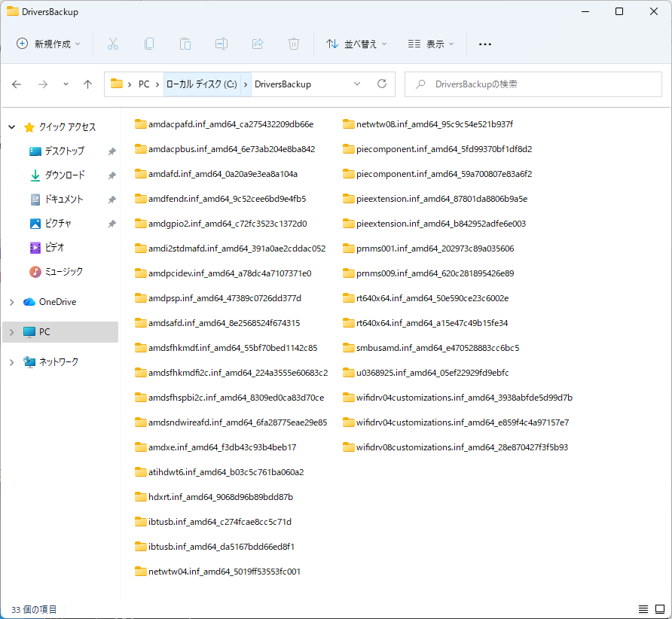The height and width of the screenshot is (619, 672).
Task: Click the Paste clipboard icon
Action: 185,44
